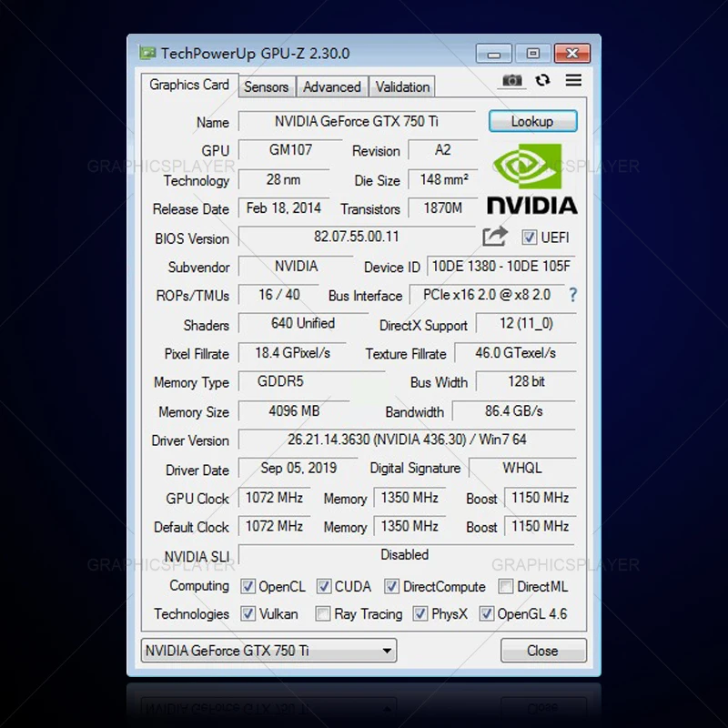Capture a screenshot with the camera icon
This screenshot has width=728, height=728.
pyautogui.click(x=511, y=81)
